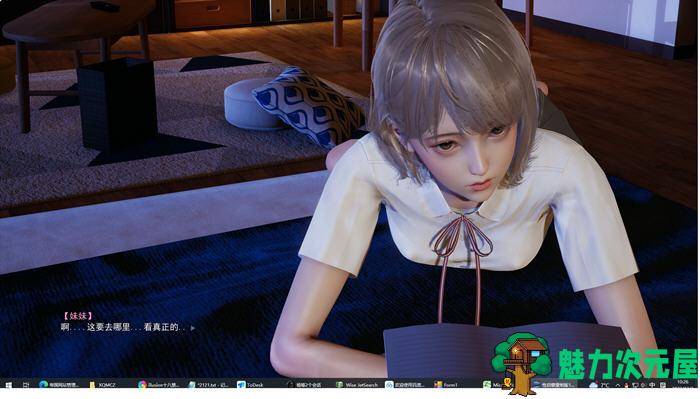Open the XQMCZ folder taskbar item
This screenshot has height=399, width=700.
click(x=104, y=385)
